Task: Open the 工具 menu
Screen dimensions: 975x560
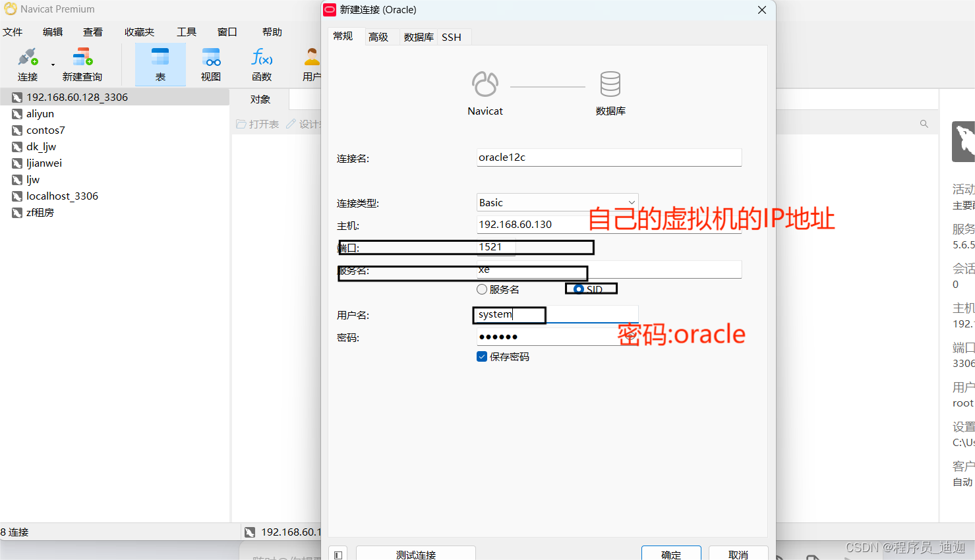Action: tap(187, 32)
